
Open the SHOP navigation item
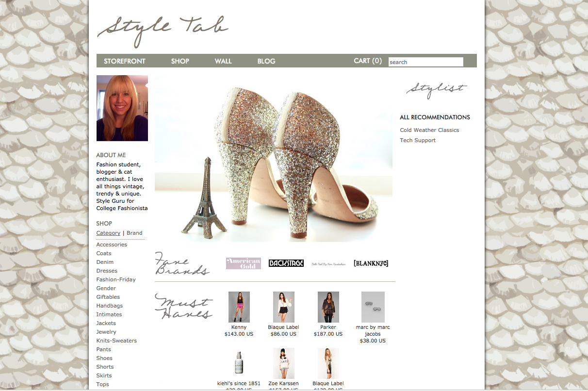click(180, 61)
